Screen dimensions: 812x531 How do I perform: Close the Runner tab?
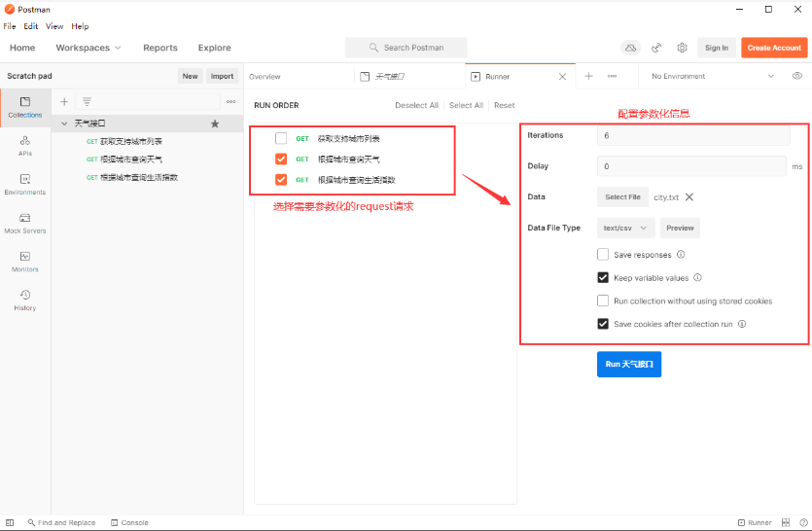(562, 76)
